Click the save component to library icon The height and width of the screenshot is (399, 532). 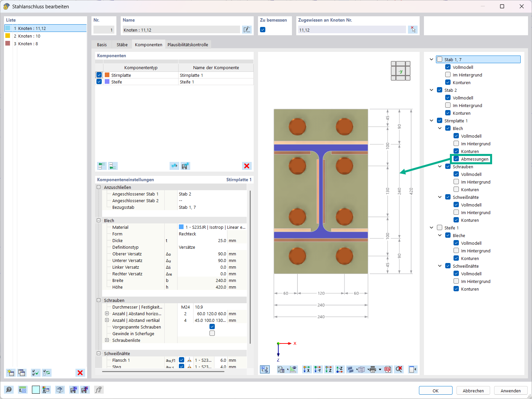click(186, 166)
